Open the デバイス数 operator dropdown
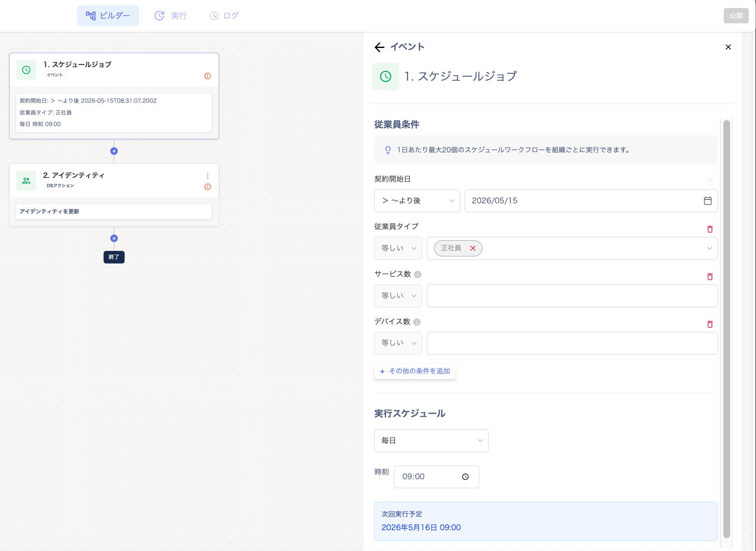Viewport: 756px width, 551px height. (x=398, y=343)
